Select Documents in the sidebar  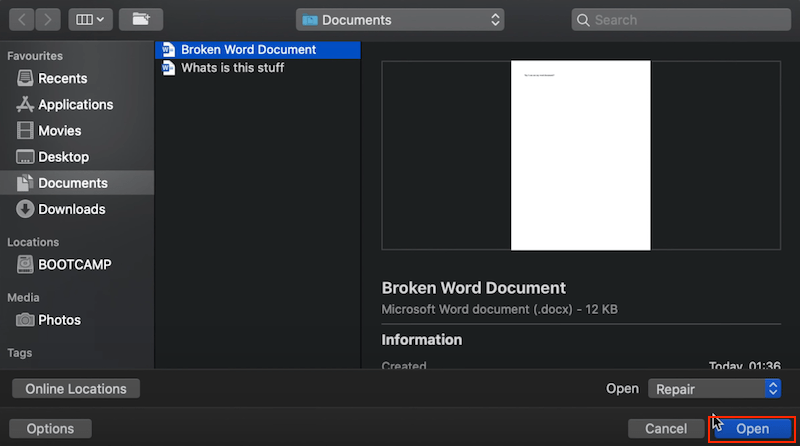point(72,183)
